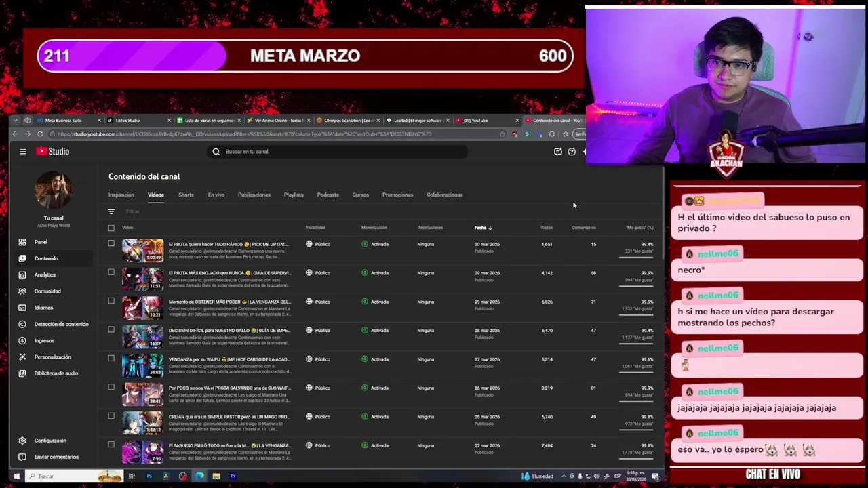Sort by the Fecha column header
868x488 pixels.
click(483, 228)
